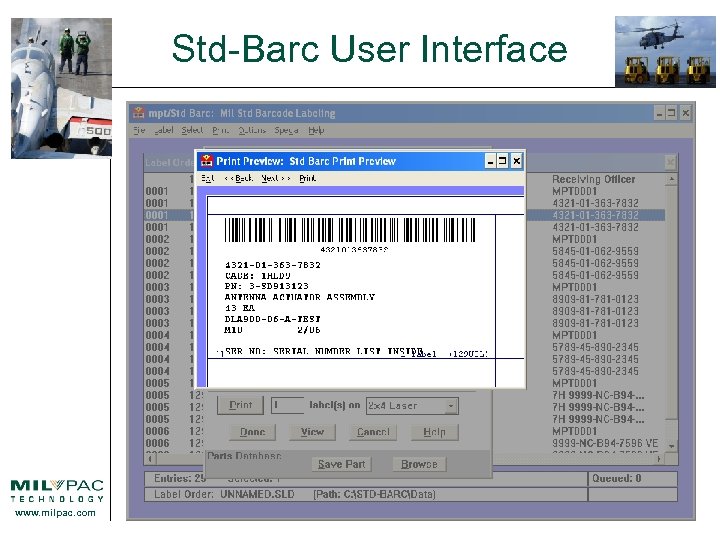This screenshot has height=540, width=720.
Task: Advance to next label with Next
Action: tap(276, 178)
